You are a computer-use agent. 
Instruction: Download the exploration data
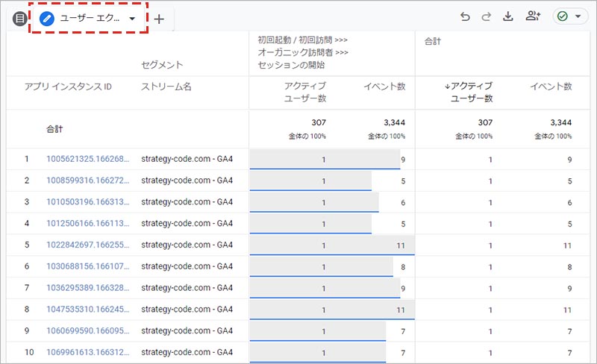(x=509, y=16)
